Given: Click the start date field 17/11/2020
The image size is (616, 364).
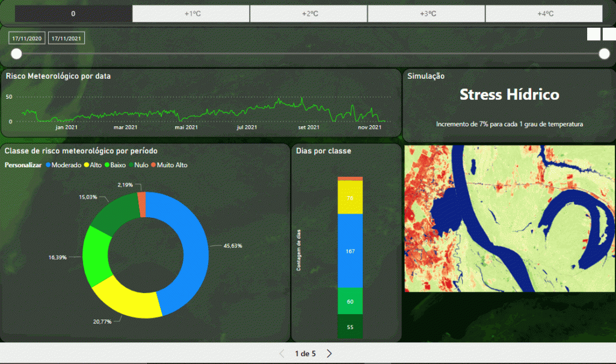Looking at the screenshot, I should [x=26, y=38].
